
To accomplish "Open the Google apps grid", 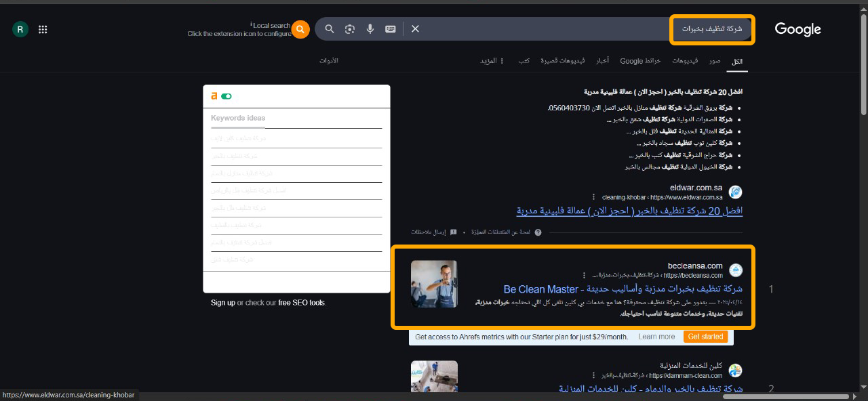I will (x=43, y=29).
